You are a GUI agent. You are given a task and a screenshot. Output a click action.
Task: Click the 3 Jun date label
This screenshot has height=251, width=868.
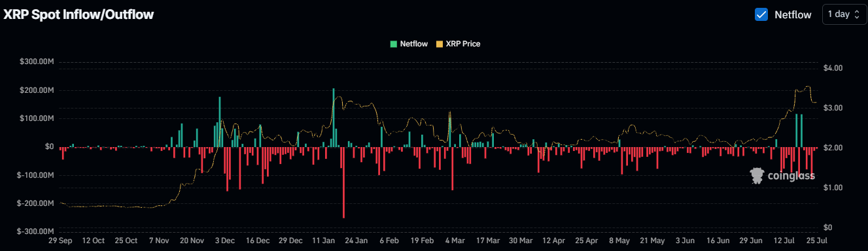point(686,241)
